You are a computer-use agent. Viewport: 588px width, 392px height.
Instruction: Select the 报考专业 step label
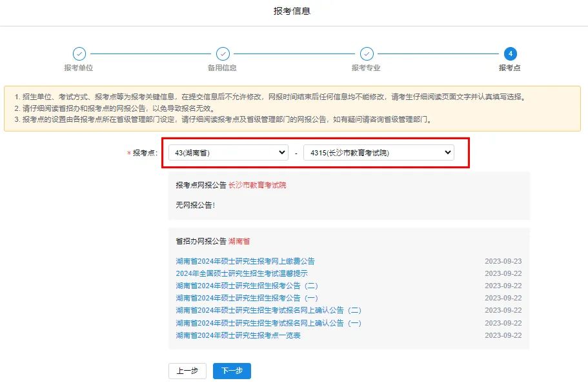[366, 68]
